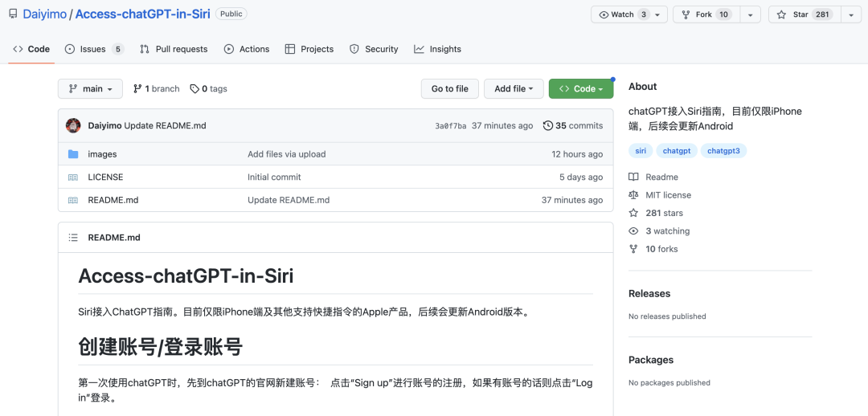Click the Access-chatGPT-in-Siri README heading
Screen dimensions: 868x416
pos(186,275)
